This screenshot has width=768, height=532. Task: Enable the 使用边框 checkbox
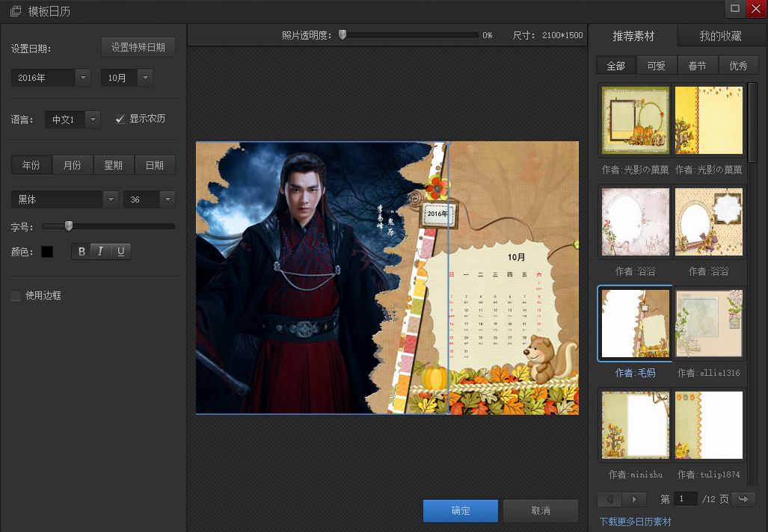pos(15,296)
